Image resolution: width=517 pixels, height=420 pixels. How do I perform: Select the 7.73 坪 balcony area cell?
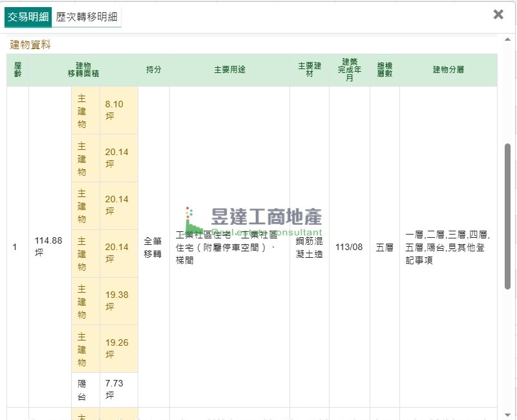tap(114, 390)
